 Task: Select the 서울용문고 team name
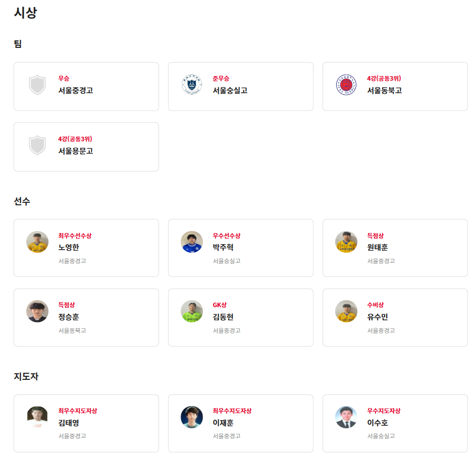coord(76,151)
